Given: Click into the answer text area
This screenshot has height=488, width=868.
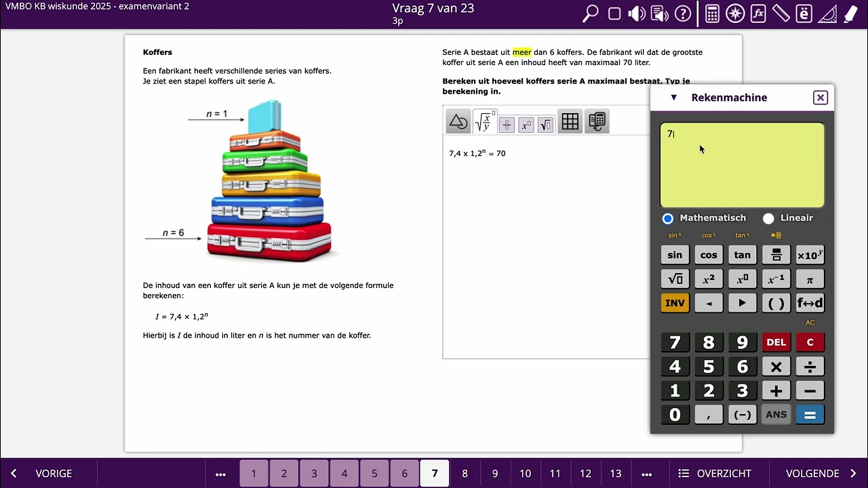Looking at the screenshot, I should coord(546,247).
